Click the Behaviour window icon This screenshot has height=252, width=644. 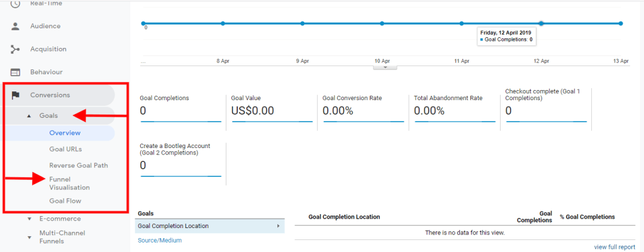pyautogui.click(x=16, y=72)
